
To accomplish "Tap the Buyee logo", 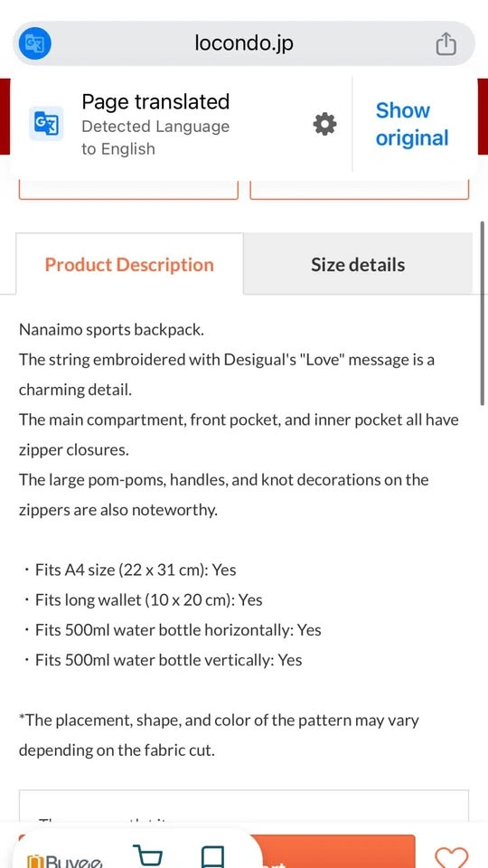I will [65, 861].
